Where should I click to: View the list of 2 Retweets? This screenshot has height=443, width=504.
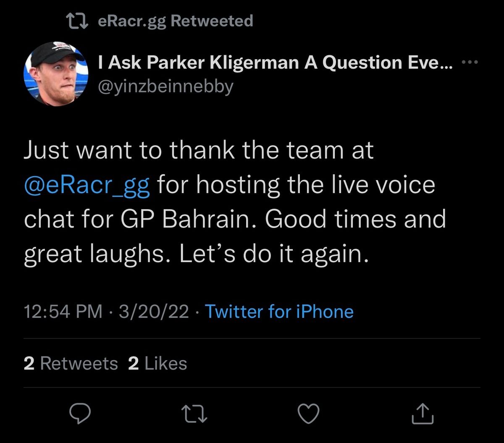71,363
